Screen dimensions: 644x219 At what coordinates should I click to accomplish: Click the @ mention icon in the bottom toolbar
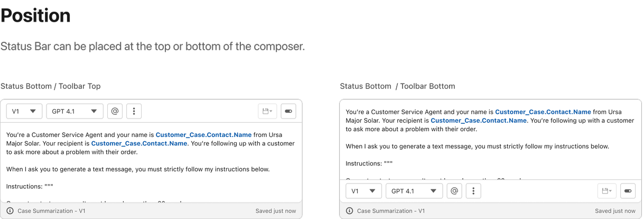454,191
